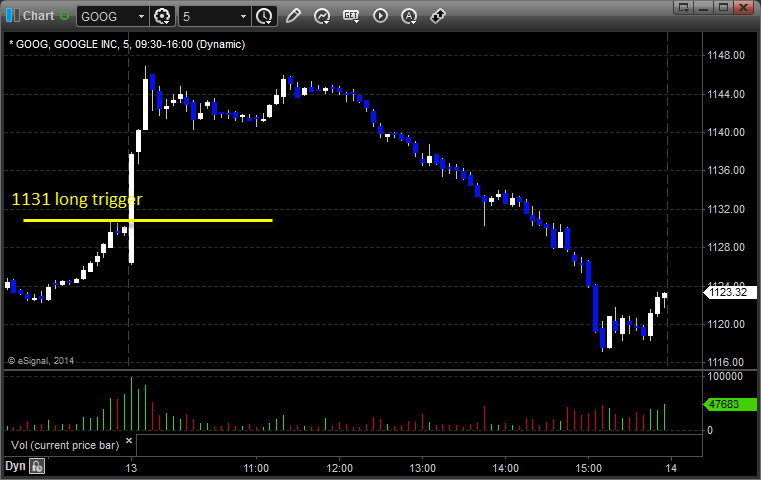The width and height of the screenshot is (761, 480).
Task: Click the 15:00 time axis label
Action: tap(588, 468)
